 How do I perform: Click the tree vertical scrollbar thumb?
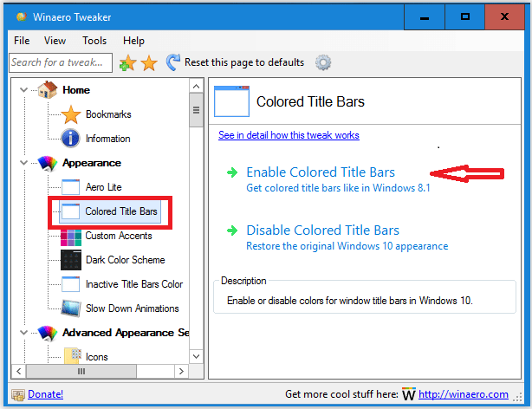coord(196,110)
